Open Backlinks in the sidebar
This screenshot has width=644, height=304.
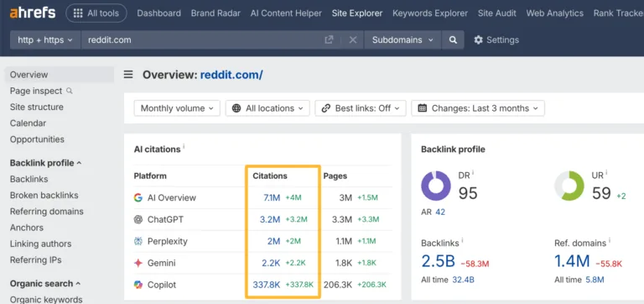[x=29, y=179]
